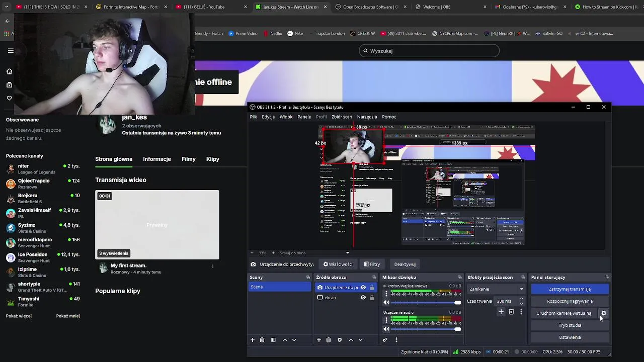Move source up in Źródła obrazu

351,340
